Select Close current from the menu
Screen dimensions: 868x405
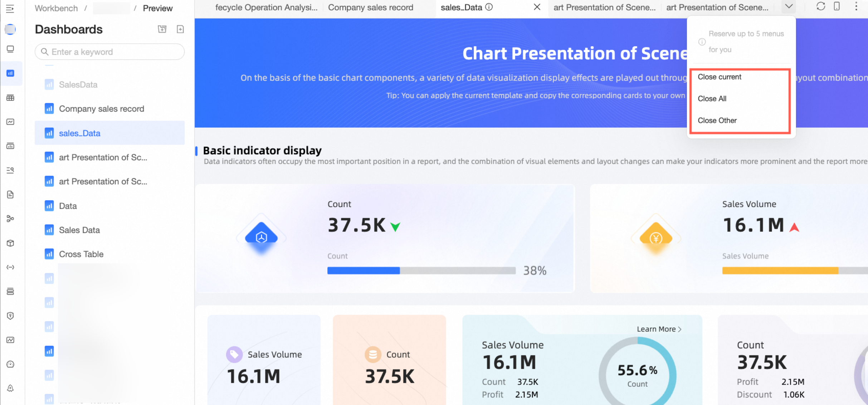(x=719, y=77)
